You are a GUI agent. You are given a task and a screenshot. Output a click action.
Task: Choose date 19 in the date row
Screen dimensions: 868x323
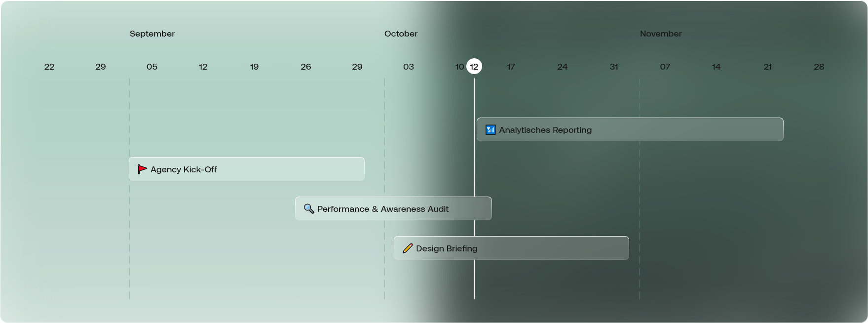(254, 67)
